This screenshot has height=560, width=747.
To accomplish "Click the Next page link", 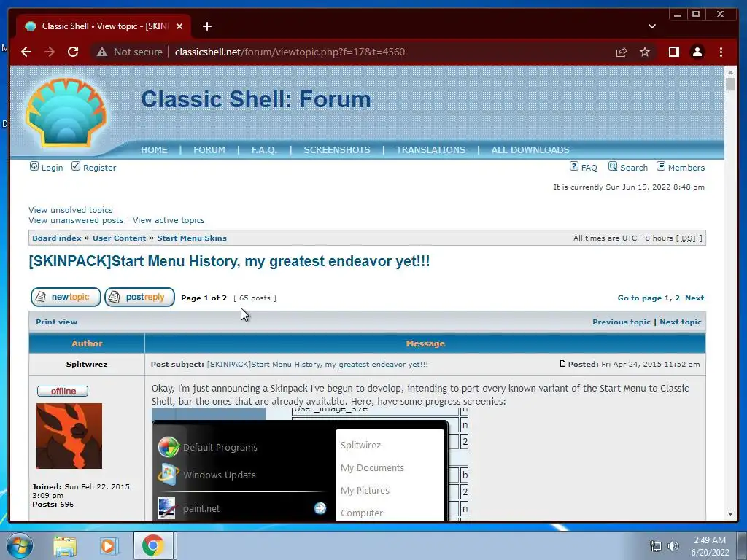I will [x=694, y=298].
